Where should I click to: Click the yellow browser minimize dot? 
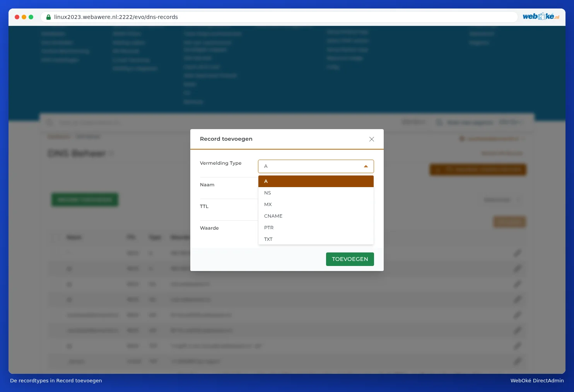click(24, 17)
